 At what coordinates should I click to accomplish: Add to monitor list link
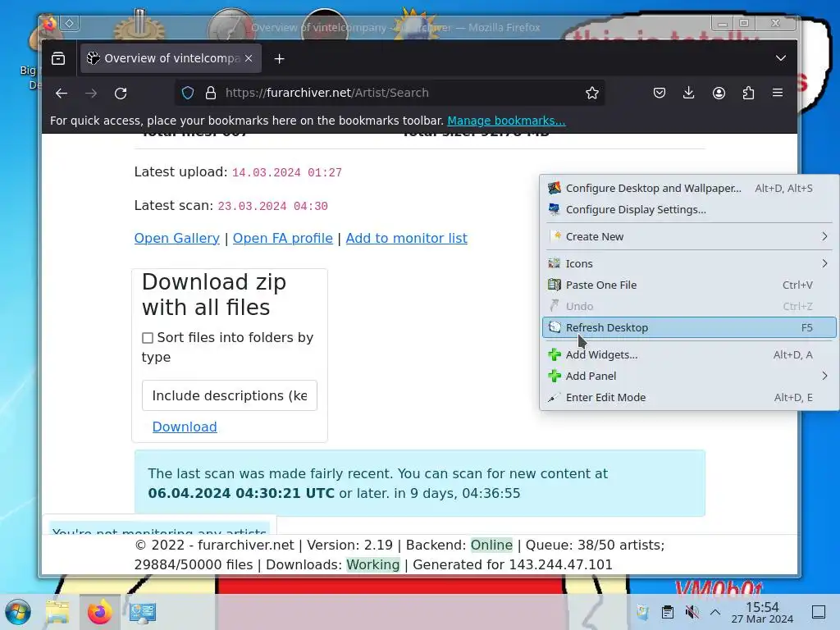point(406,239)
